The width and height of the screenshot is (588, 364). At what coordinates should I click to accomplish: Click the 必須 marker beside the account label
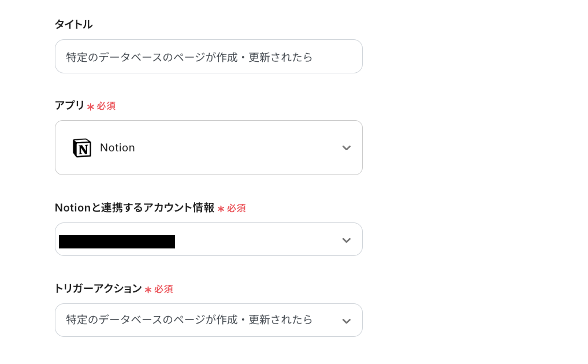click(x=236, y=208)
